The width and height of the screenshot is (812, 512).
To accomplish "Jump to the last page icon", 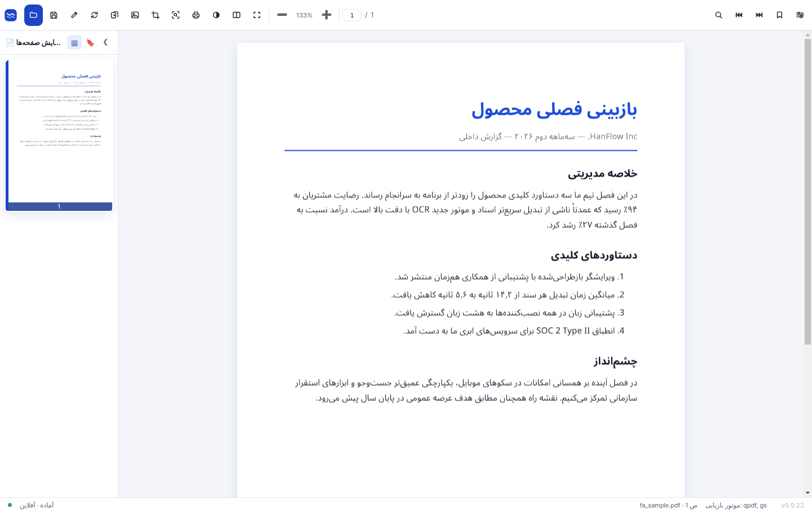I will pyautogui.click(x=759, y=15).
